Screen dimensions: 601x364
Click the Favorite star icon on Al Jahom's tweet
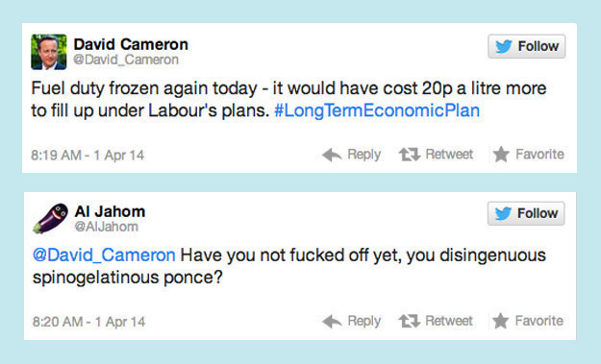(501, 321)
